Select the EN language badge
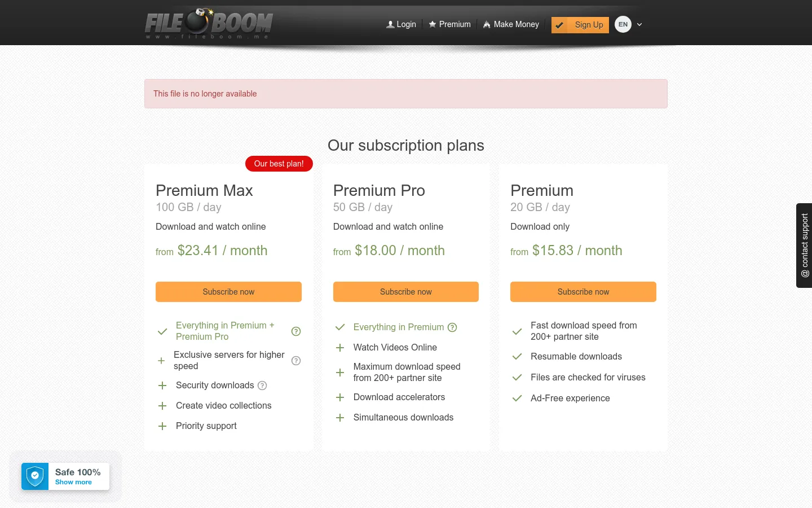812x508 pixels. 623,24
